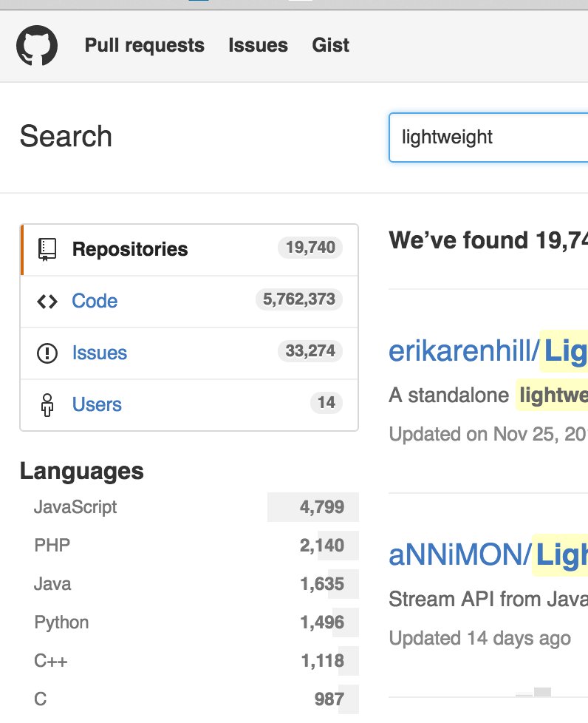Click the Search page heading
Image resolution: width=588 pixels, height=723 pixels.
[x=66, y=137]
